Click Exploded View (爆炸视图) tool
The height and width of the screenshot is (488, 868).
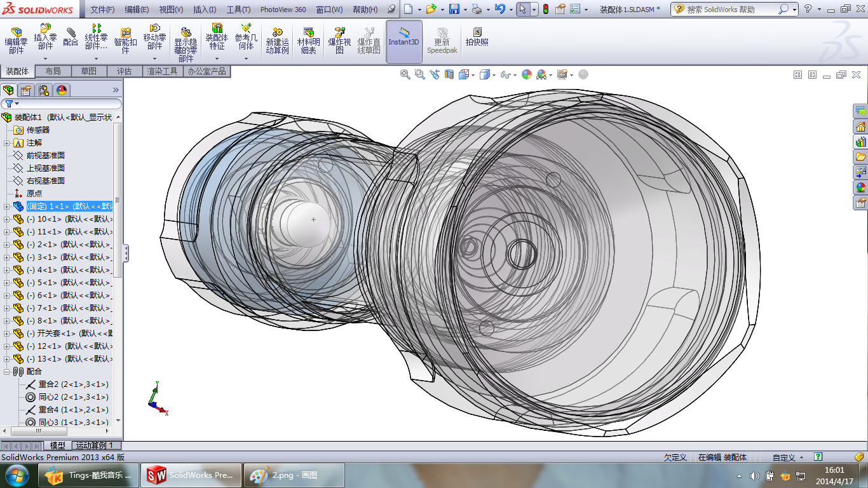point(339,41)
